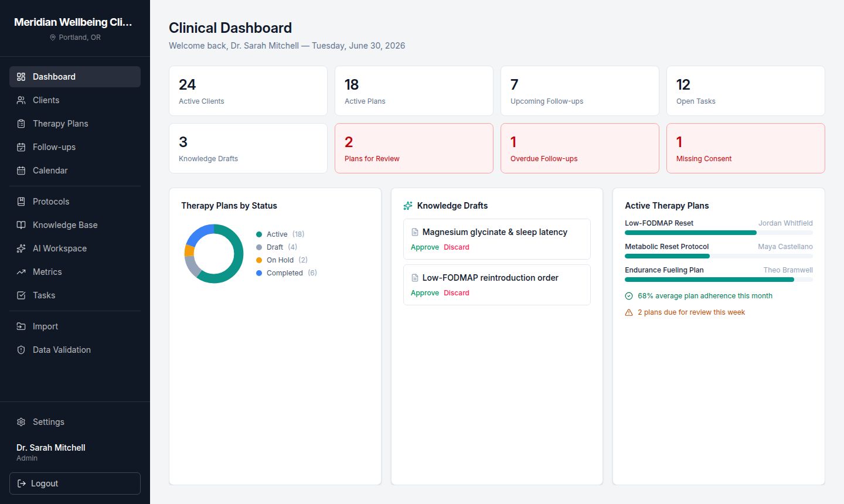Open the Clients page
Viewport: 844px width, 504px height.
pos(75,100)
